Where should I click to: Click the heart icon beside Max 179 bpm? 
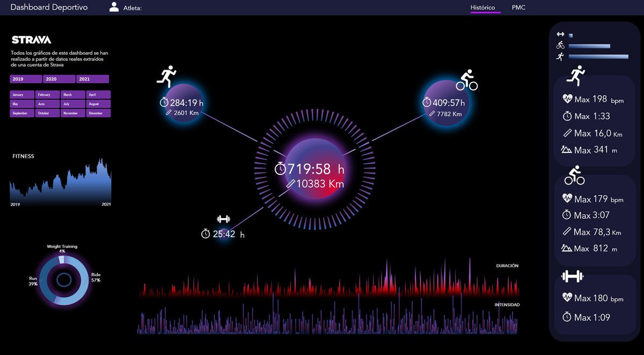567,198
